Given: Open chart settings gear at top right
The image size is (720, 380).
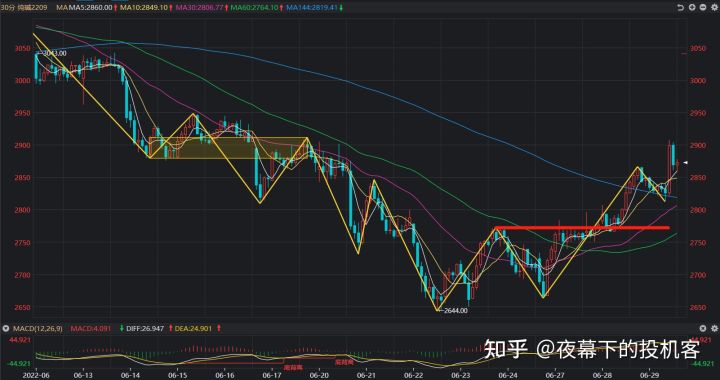Looking at the screenshot, I should point(714,8).
